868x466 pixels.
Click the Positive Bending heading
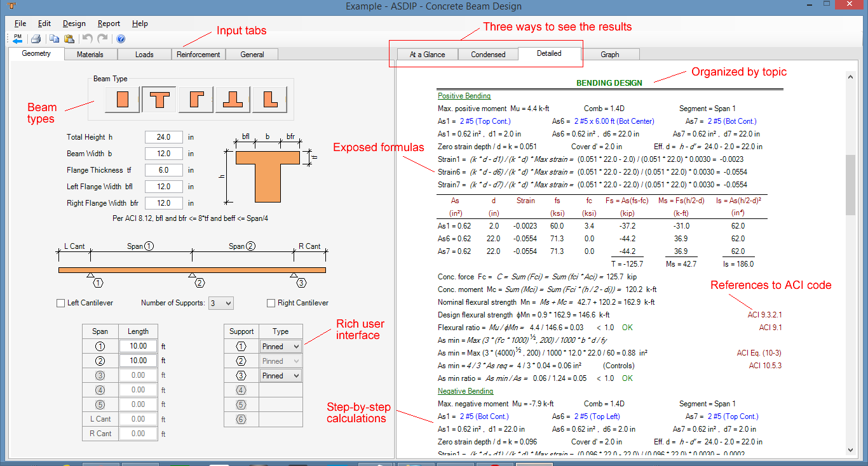(464, 96)
